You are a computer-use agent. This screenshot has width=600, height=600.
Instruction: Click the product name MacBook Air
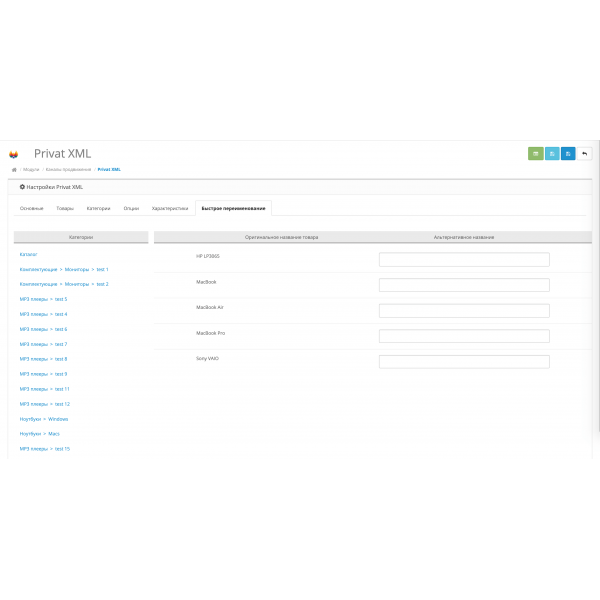coord(210,307)
